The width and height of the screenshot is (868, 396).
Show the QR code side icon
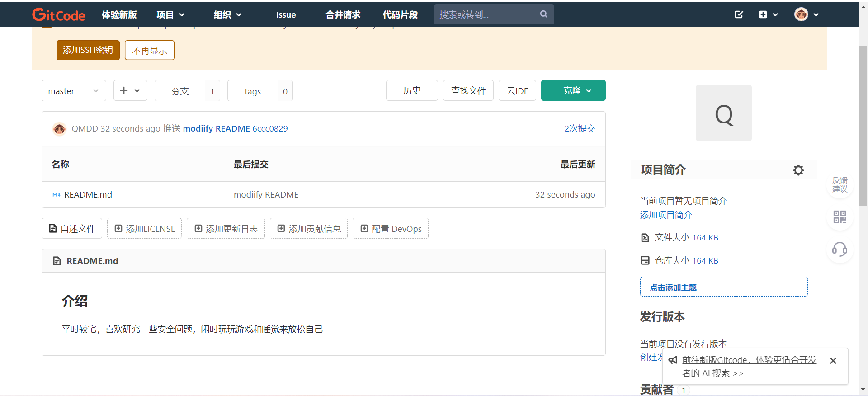pyautogui.click(x=840, y=217)
